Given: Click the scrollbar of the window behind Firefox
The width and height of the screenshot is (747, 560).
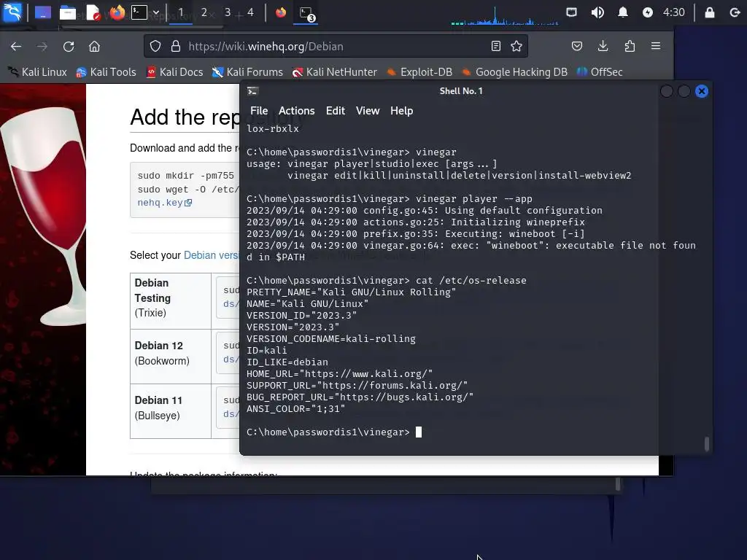Looking at the screenshot, I should tap(618, 484).
